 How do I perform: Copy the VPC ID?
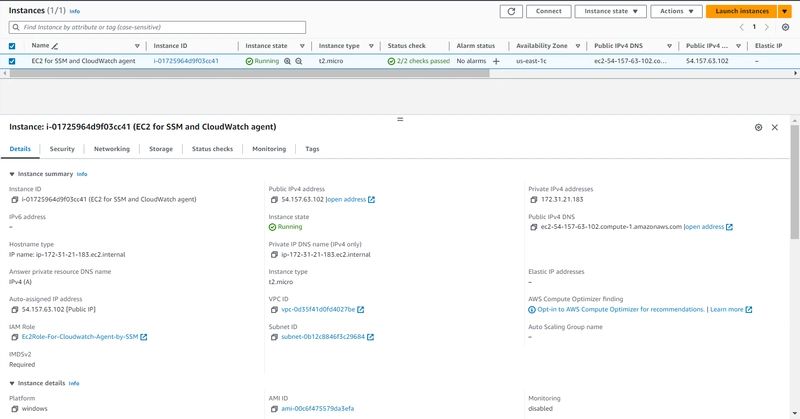point(274,310)
